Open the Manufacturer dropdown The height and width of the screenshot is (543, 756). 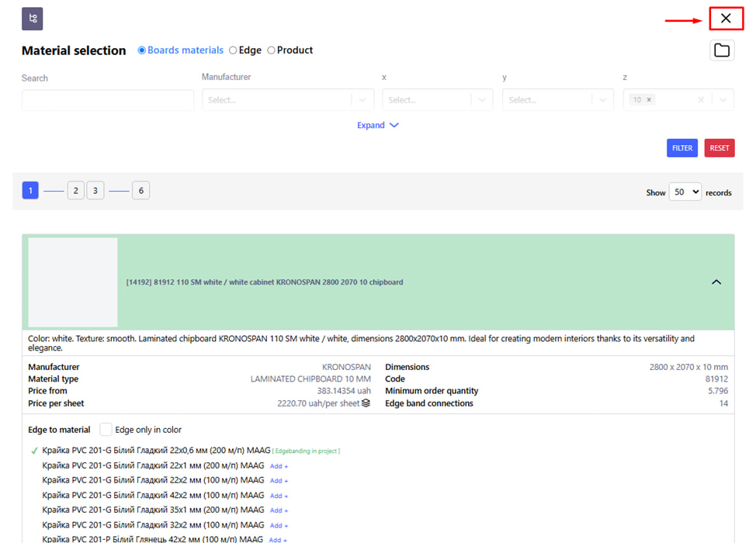(287, 100)
